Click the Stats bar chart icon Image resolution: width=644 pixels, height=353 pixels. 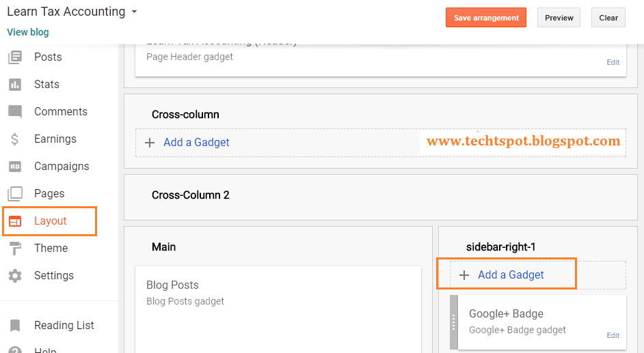click(15, 85)
